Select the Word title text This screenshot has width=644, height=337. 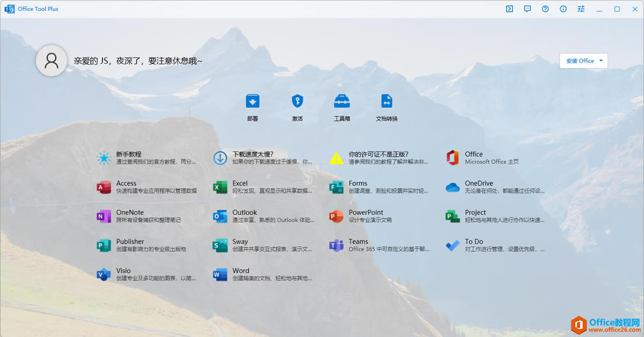click(x=241, y=271)
